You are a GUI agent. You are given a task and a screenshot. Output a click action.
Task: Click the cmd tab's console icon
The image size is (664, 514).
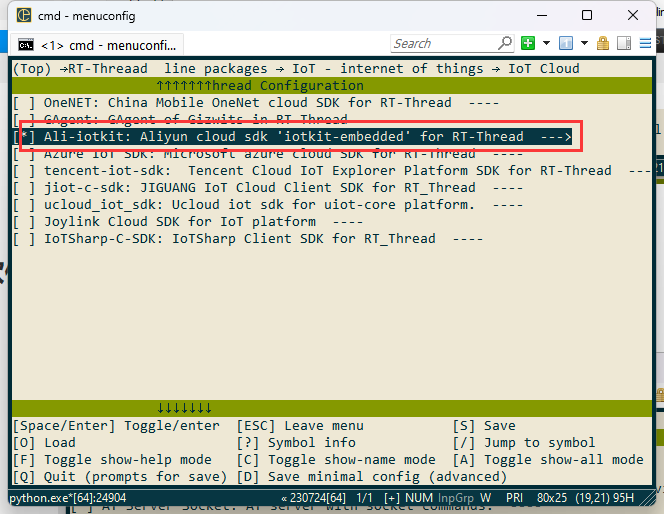point(26,45)
